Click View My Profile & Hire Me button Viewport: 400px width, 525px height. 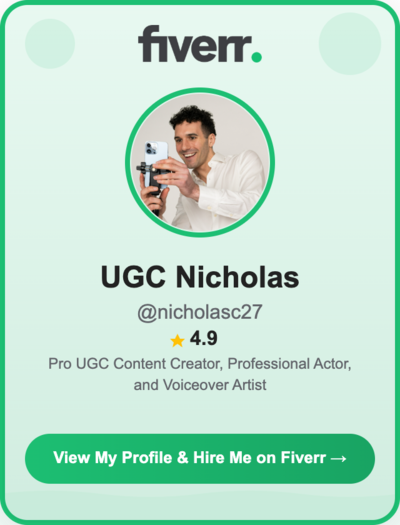pyautogui.click(x=200, y=459)
